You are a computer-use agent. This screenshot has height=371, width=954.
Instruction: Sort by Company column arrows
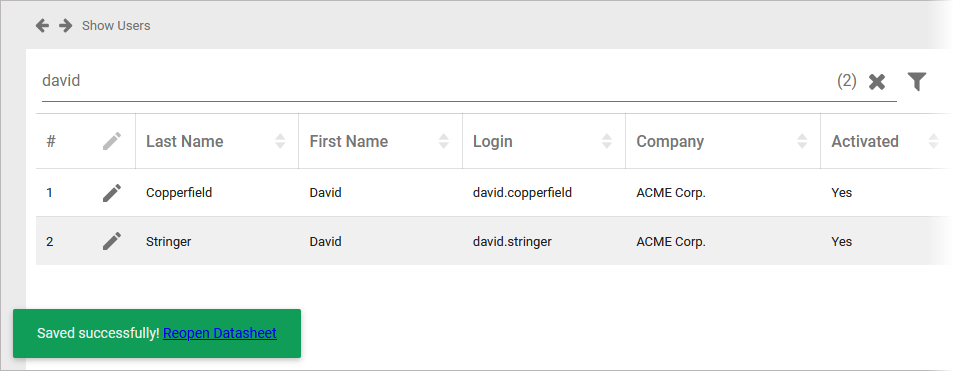click(x=802, y=141)
